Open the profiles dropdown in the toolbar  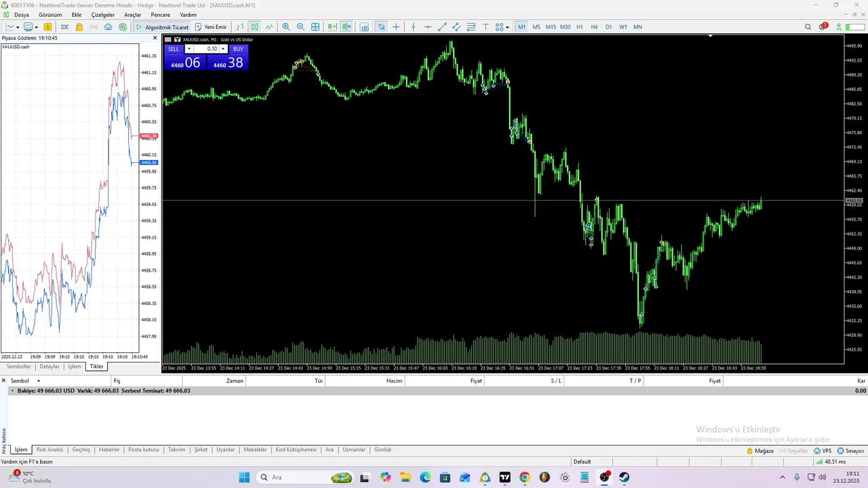coord(31,27)
